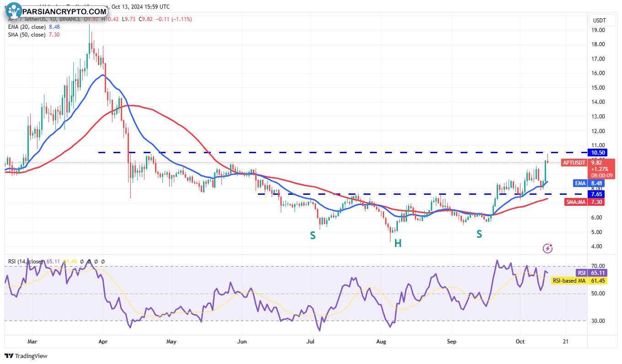Select the S annotation below September low

pos(479,234)
